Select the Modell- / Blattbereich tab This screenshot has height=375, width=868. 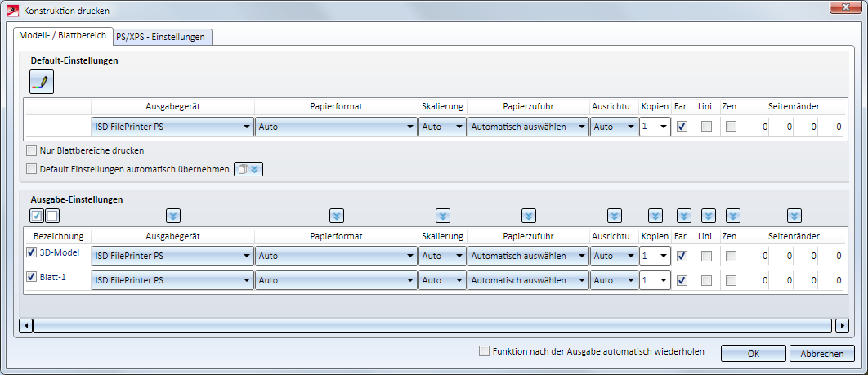click(62, 36)
